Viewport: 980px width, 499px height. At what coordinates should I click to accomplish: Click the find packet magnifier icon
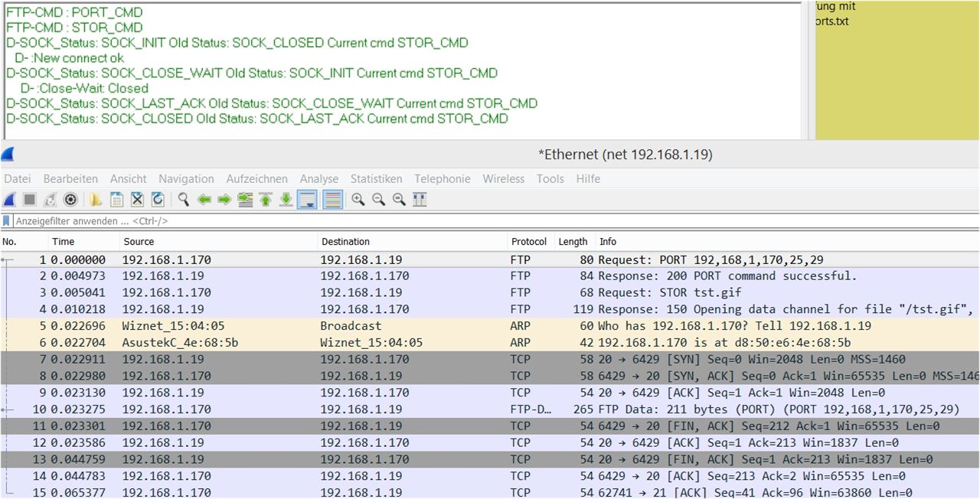(184, 200)
